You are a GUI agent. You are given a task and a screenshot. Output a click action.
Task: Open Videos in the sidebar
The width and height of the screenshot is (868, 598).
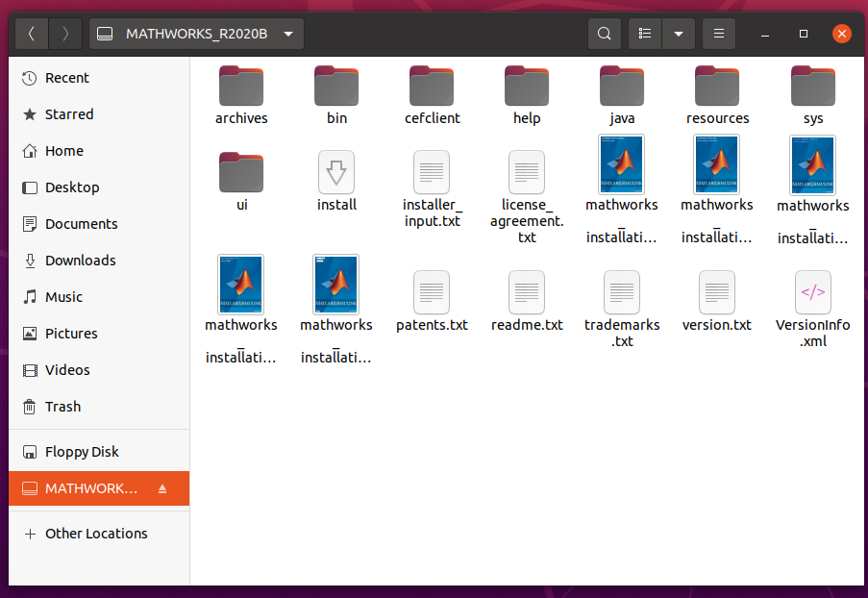(x=99, y=370)
